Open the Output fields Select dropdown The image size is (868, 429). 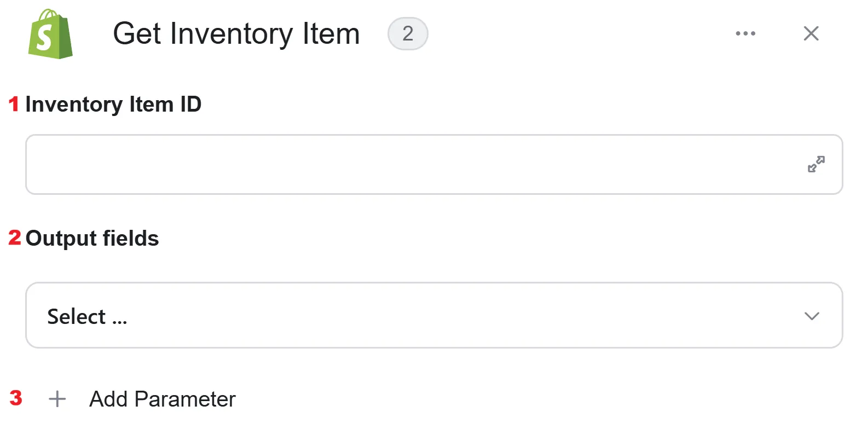click(x=434, y=315)
